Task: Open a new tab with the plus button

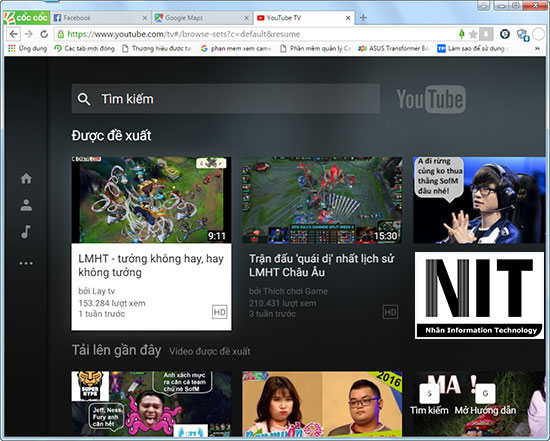Action: [363, 18]
